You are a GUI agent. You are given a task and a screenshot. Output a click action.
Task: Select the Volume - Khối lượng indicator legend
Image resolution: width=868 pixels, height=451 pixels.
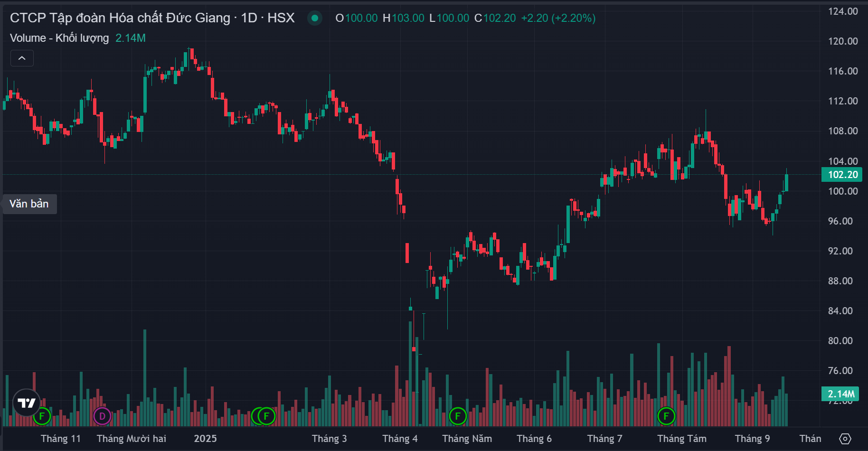[59, 38]
